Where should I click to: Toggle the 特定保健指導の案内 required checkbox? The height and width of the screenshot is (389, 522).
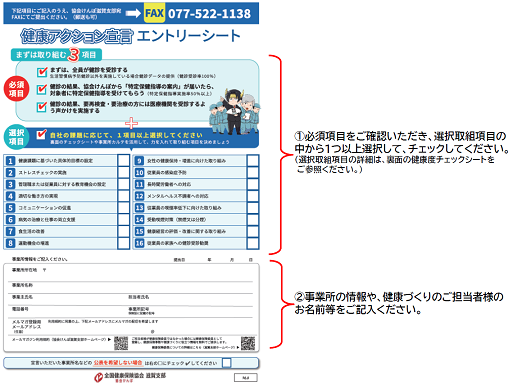(42, 89)
